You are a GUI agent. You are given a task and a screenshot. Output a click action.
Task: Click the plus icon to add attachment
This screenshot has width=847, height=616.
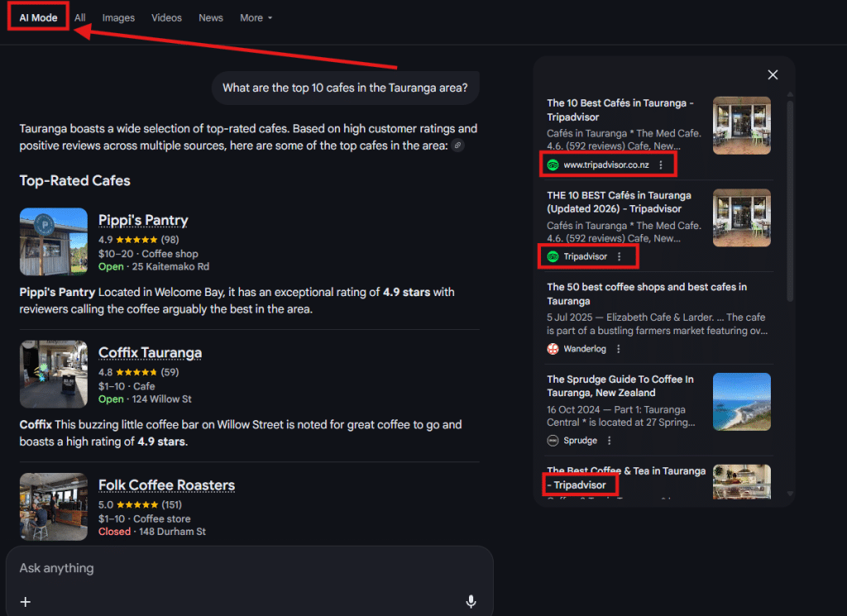pyautogui.click(x=26, y=601)
